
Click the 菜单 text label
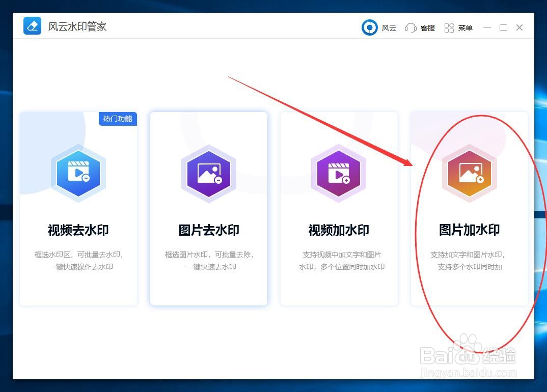[x=465, y=28]
